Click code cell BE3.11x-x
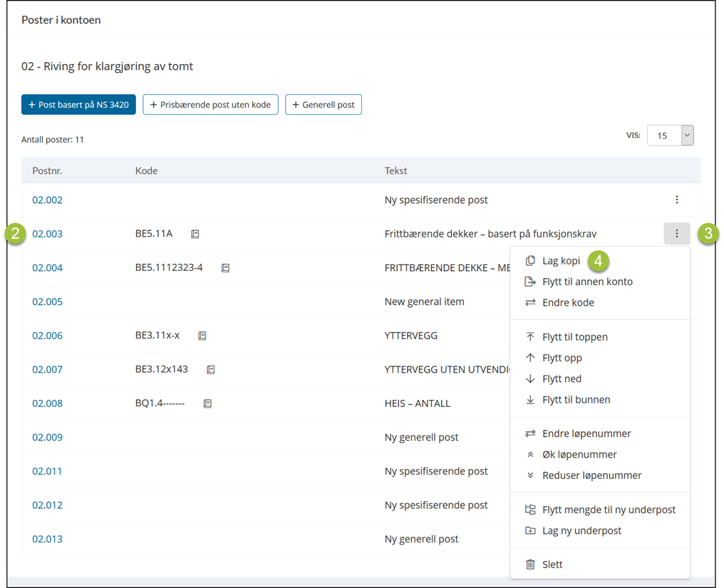This screenshot has width=724, height=588. [x=157, y=336]
